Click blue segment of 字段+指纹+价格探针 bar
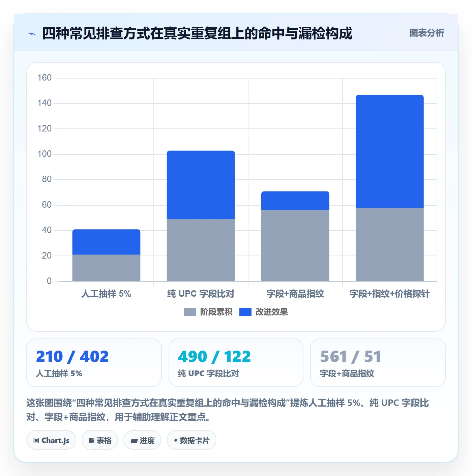472x476 pixels. [x=389, y=152]
